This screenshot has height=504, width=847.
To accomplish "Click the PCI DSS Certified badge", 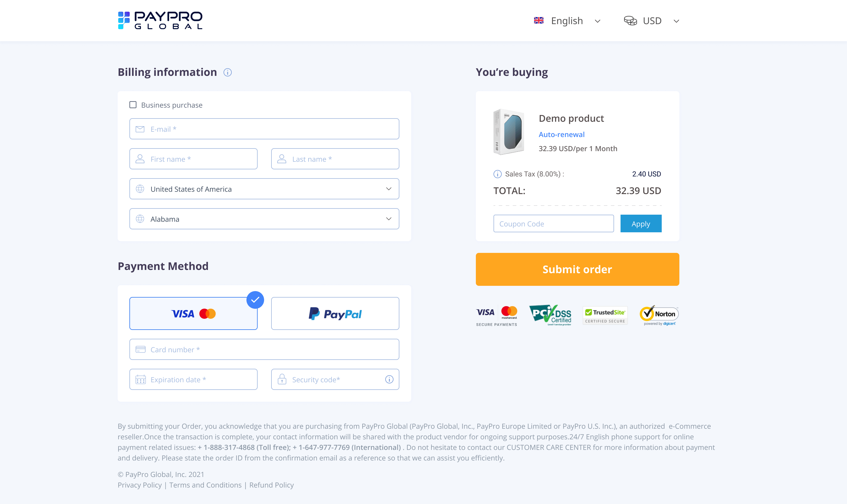I will click(550, 315).
